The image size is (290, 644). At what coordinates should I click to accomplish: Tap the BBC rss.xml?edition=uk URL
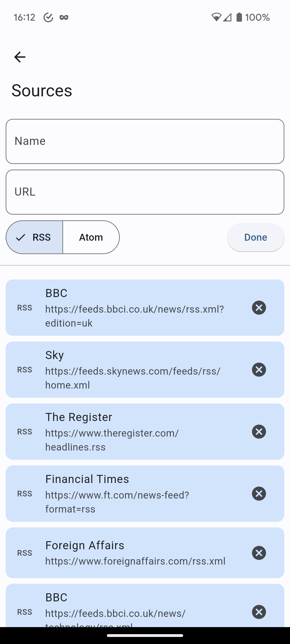[134, 316]
